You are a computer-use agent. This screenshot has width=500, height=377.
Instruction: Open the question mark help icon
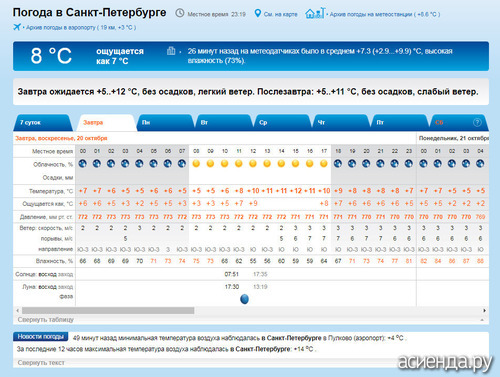477,122
